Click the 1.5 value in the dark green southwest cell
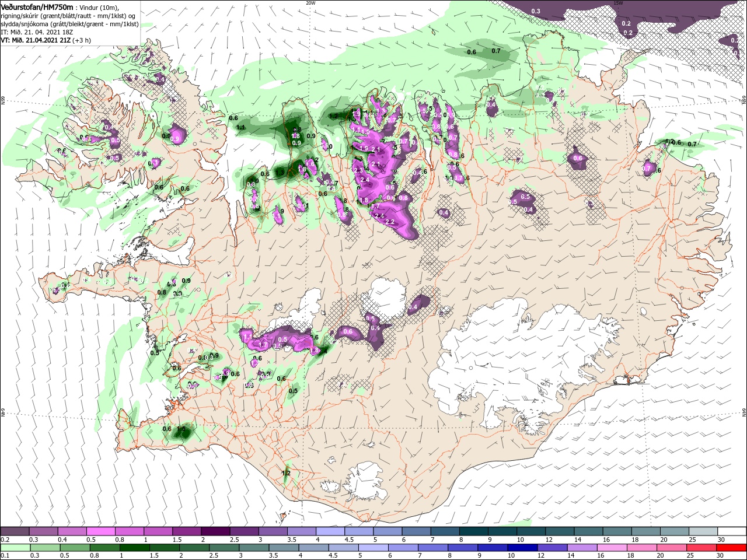Viewport: 747px width, 560px height. pyautogui.click(x=181, y=429)
